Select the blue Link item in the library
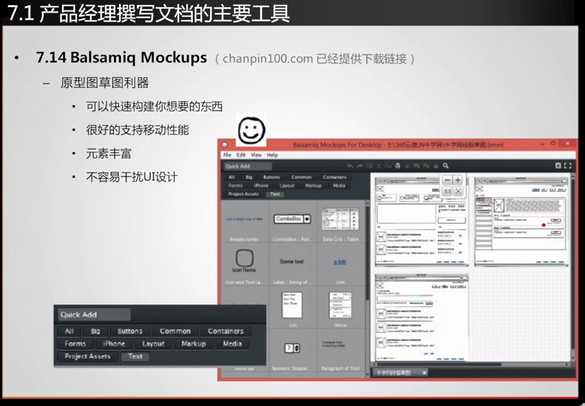This screenshot has width=585, height=406. pyautogui.click(x=340, y=266)
